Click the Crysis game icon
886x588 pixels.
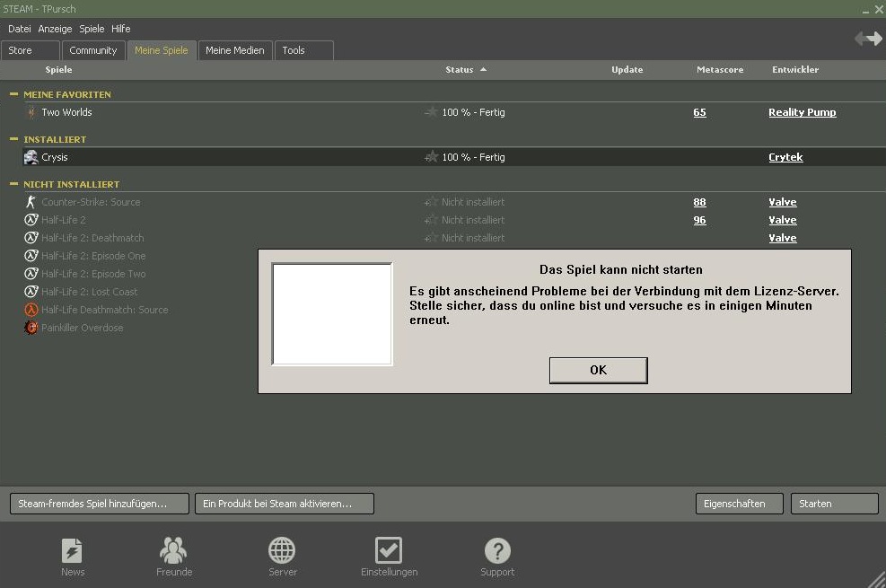[31, 157]
